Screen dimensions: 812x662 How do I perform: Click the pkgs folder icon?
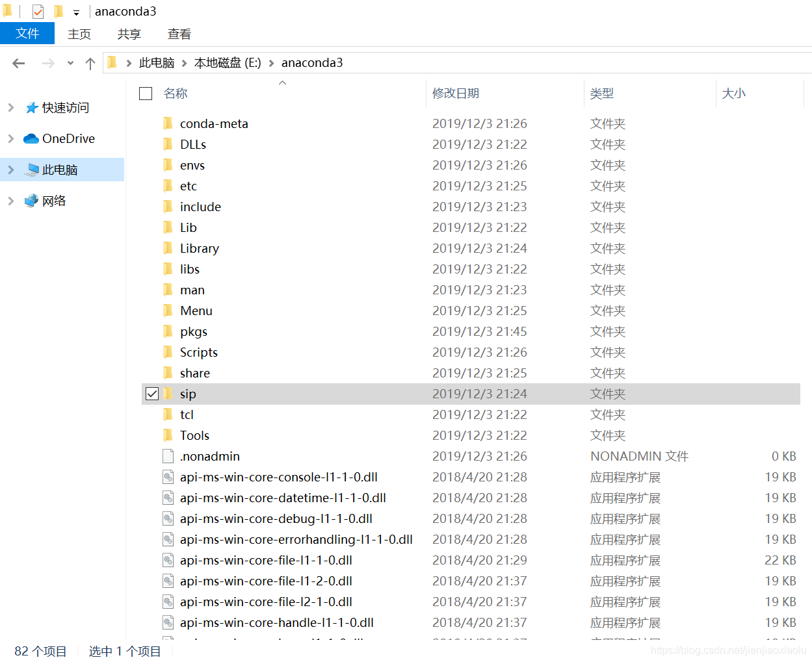(x=168, y=331)
